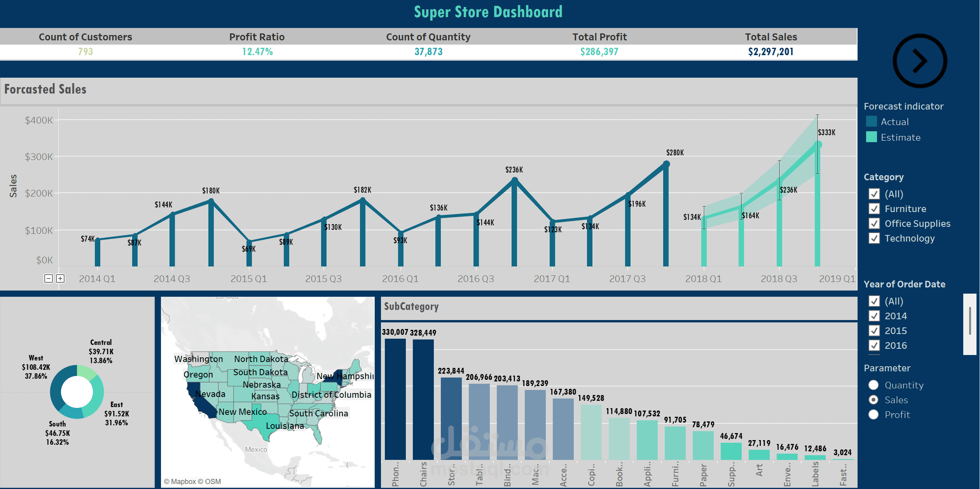Click the Washington state label on the map

[199, 359]
